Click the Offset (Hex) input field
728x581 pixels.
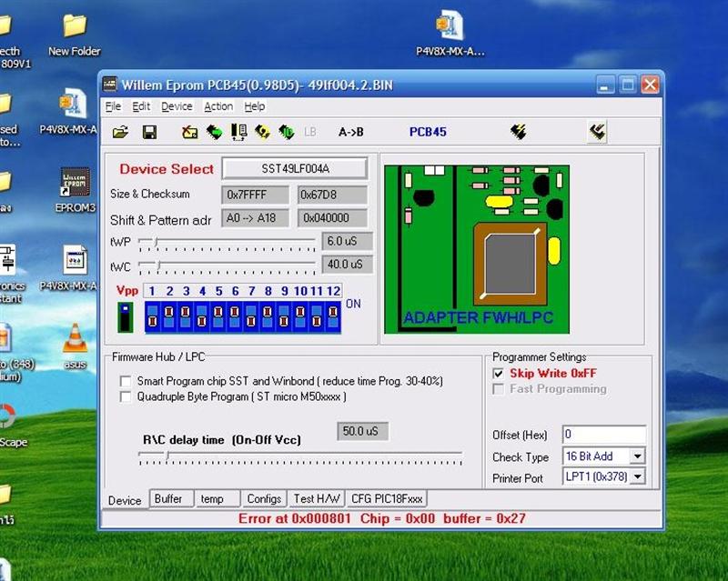tap(604, 435)
